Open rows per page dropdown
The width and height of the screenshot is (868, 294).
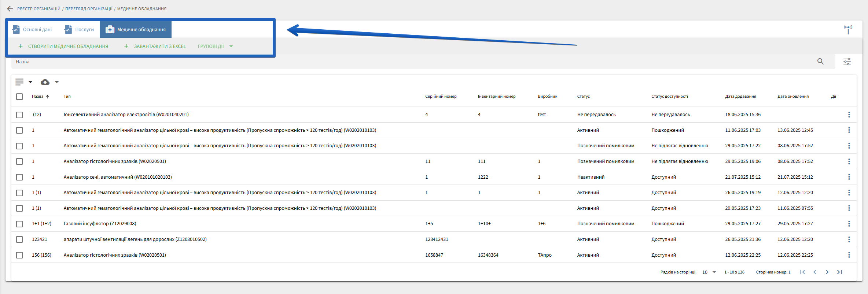(x=709, y=272)
